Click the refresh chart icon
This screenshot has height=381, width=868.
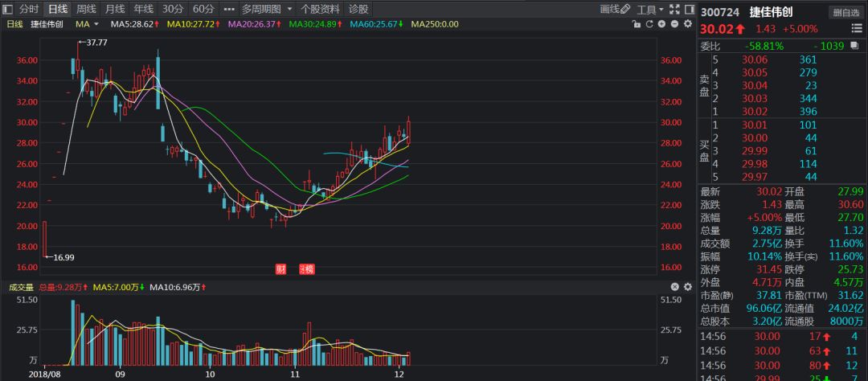649,24
